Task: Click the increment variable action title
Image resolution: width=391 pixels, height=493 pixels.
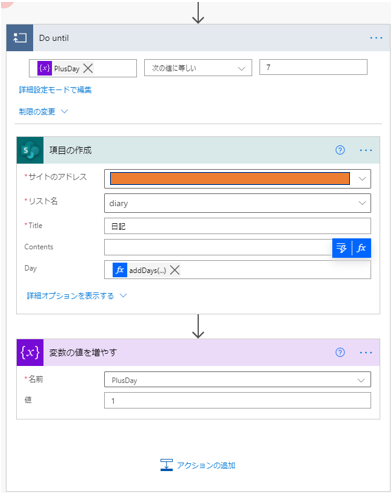Action: 83,353
